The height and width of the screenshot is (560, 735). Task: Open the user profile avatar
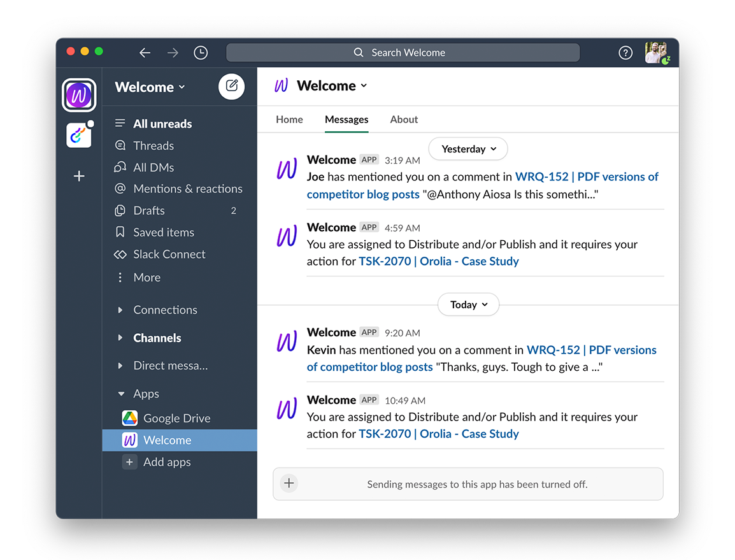tap(657, 52)
